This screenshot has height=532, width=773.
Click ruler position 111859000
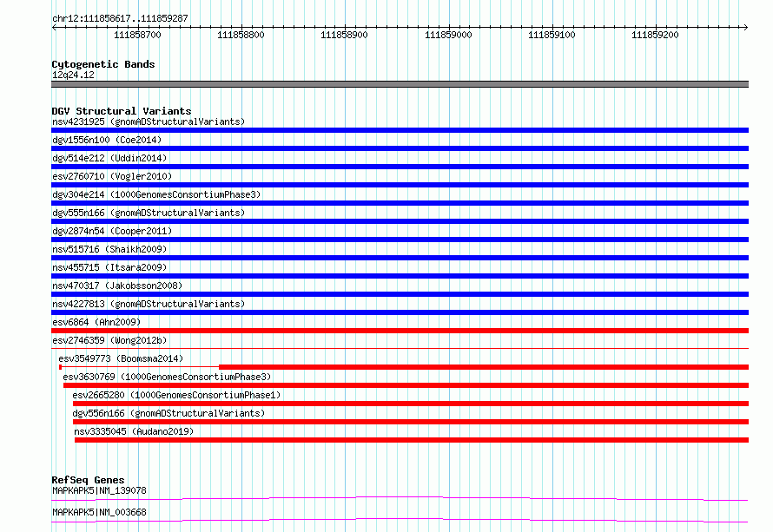tap(448, 35)
